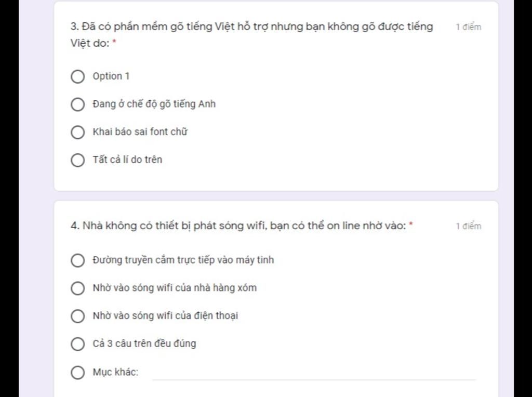This screenshot has width=532, height=397.
Task: Select 'Tất cả lí do trên' radio button
Action: point(77,160)
